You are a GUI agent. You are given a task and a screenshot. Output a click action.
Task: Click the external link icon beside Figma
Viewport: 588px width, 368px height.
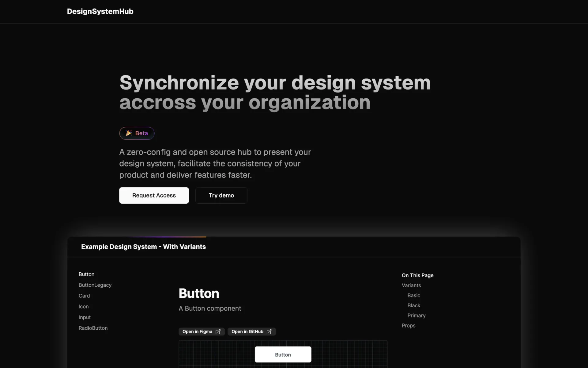click(218, 332)
